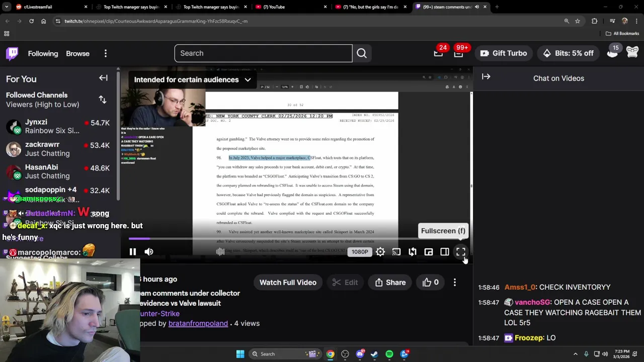Collapse the Chat on Videos panel
644x362 pixels.
tap(486, 76)
